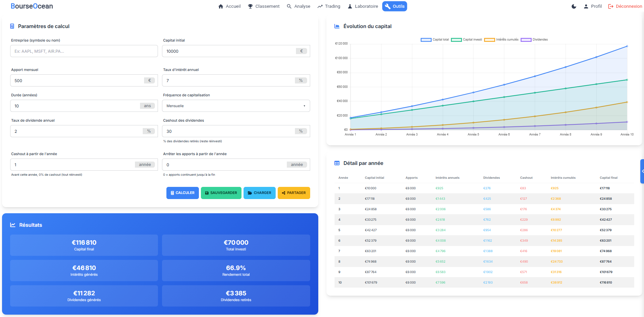644x317 pixels.
Task: Click the Trading trend-line icon
Action: click(320, 6)
